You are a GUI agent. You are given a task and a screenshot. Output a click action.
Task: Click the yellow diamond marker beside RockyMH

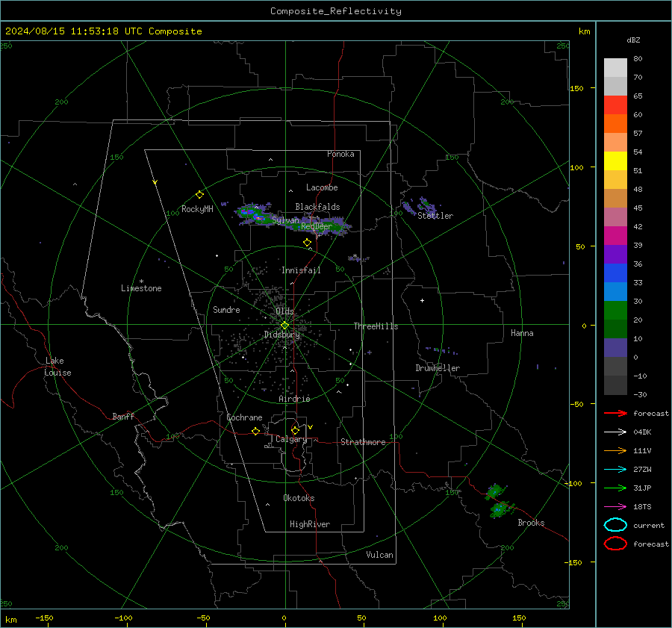pyautogui.click(x=199, y=195)
